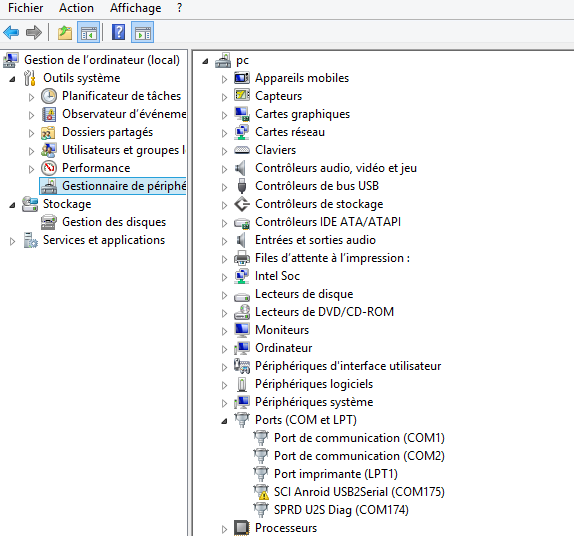575x538 pixels.
Task: Click the Lecteurs de DVD/CD-ROM disc icon
Action: pyautogui.click(x=242, y=312)
